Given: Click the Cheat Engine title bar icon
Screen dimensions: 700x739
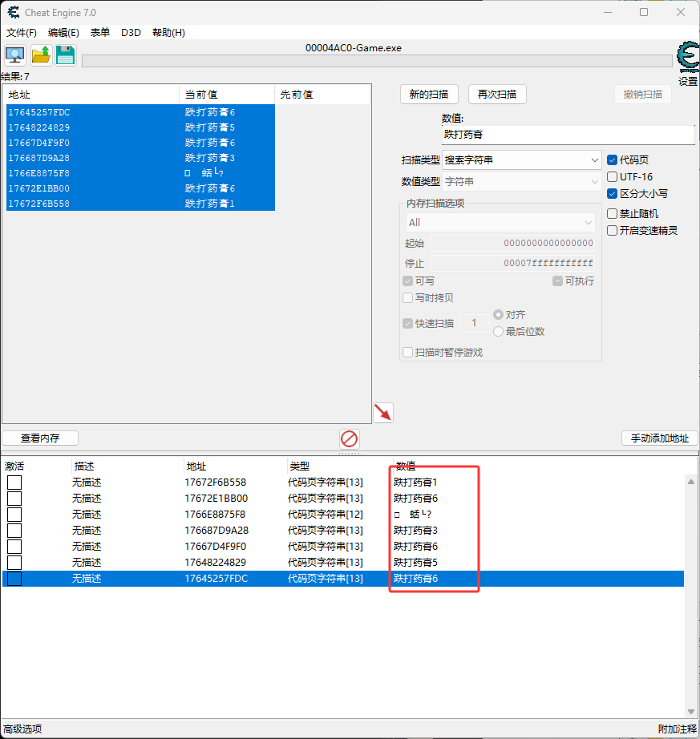Looking at the screenshot, I should 13,12.
